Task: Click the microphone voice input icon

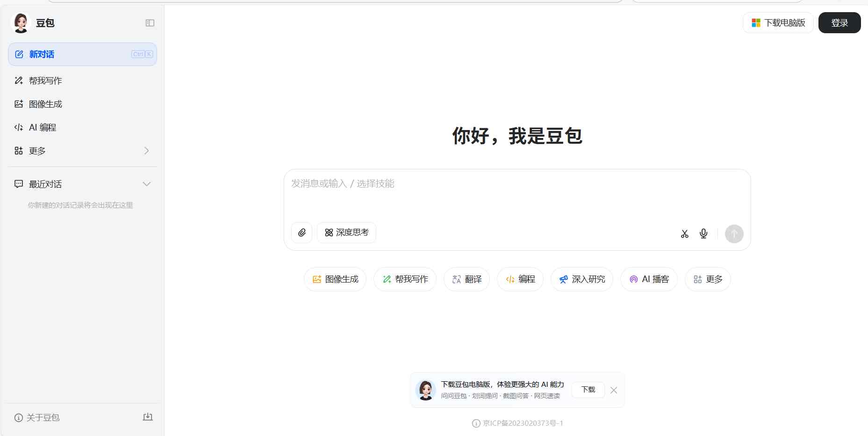Action: 703,233
